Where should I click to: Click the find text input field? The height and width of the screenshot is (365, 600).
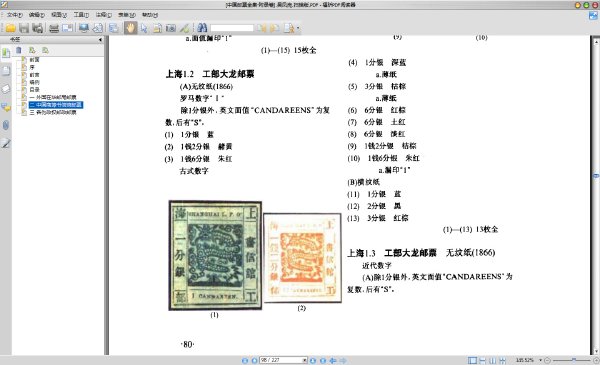click(232, 28)
